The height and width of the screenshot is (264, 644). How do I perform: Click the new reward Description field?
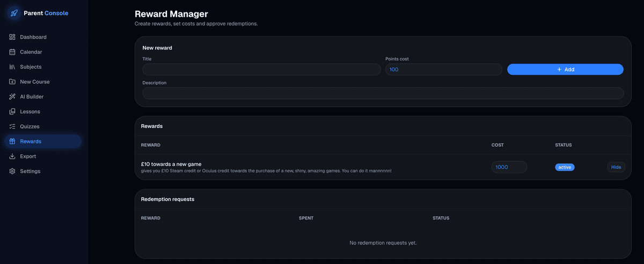click(383, 93)
